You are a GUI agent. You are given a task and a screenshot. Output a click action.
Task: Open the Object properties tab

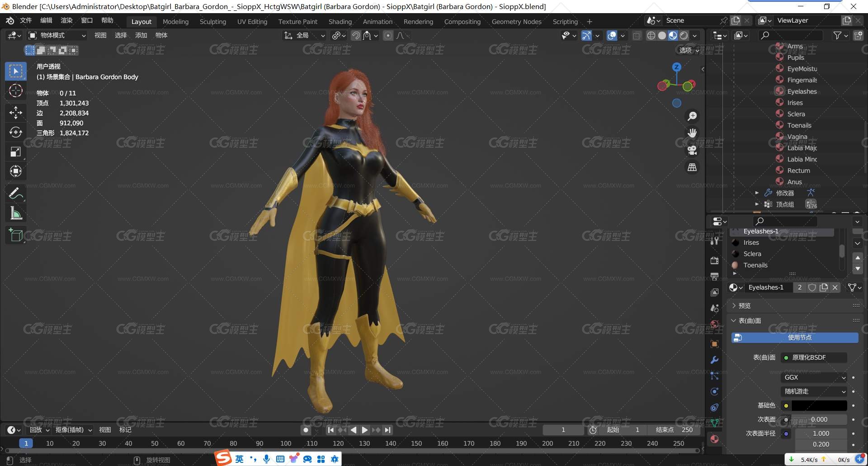tap(715, 344)
